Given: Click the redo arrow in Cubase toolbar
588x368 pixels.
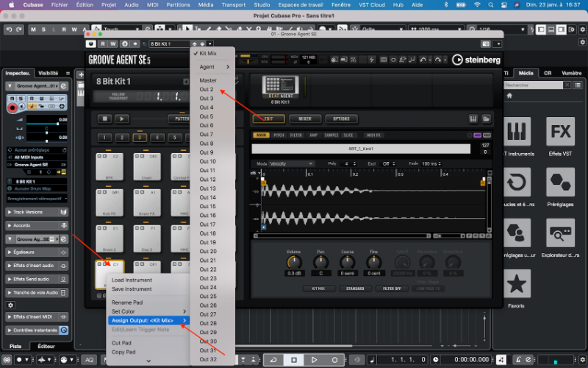Looking at the screenshot, I should click(x=18, y=29).
